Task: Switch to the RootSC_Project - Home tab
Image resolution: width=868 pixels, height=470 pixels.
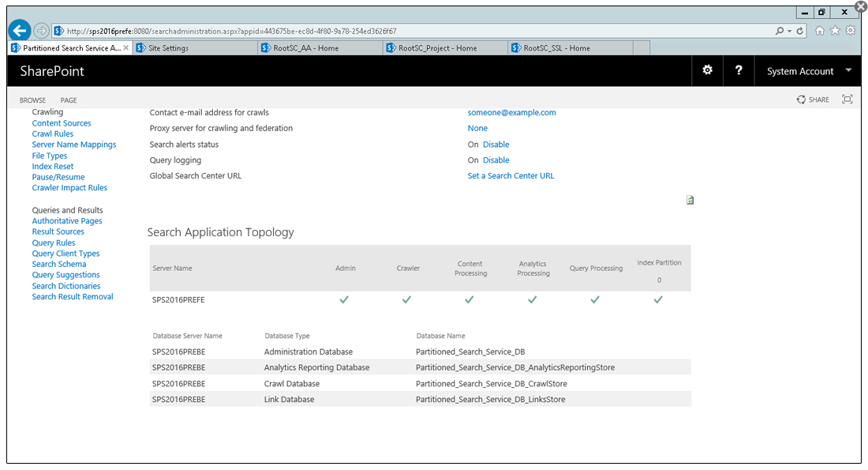Action: [x=446, y=48]
